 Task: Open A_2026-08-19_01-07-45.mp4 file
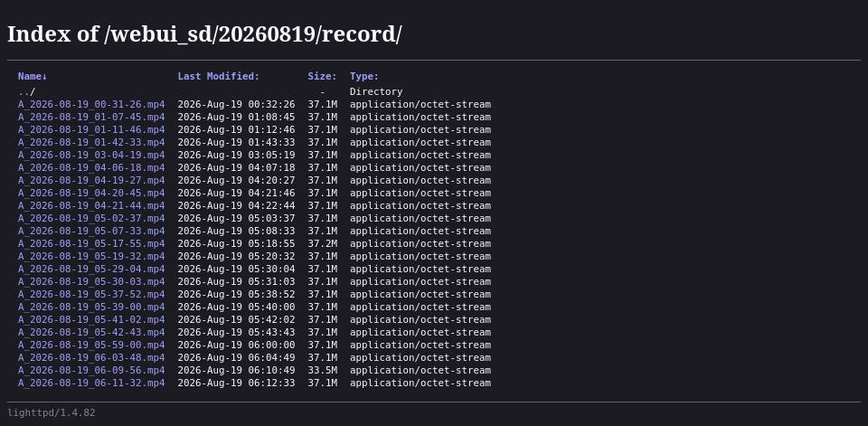[x=91, y=118]
